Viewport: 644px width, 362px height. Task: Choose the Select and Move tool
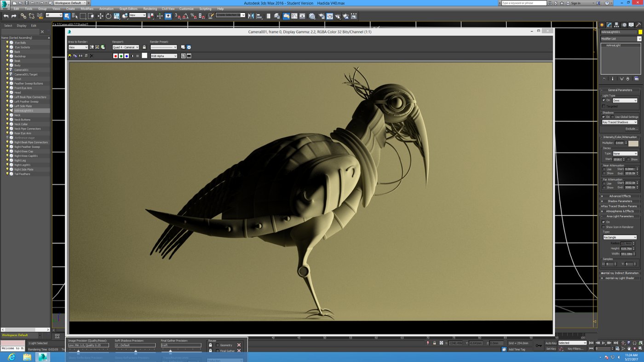100,16
